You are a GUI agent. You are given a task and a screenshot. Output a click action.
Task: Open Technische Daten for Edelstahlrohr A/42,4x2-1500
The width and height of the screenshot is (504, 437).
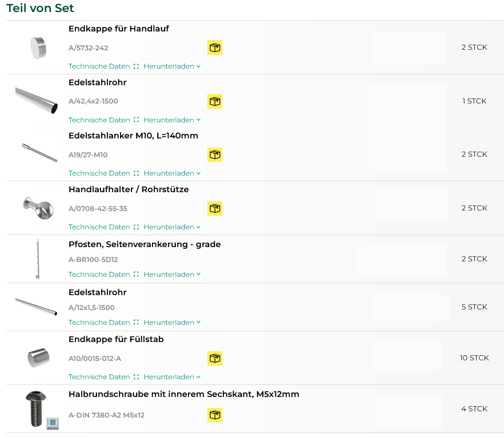pyautogui.click(x=99, y=120)
